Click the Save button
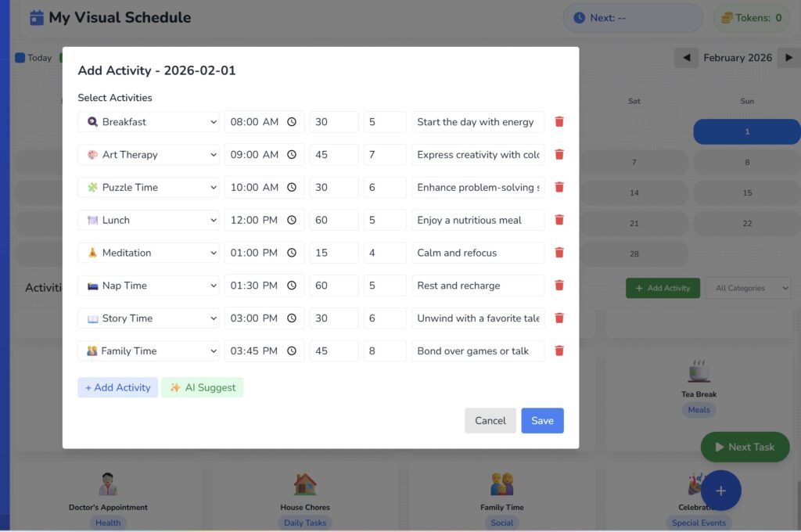This screenshot has width=801, height=532. click(x=542, y=420)
